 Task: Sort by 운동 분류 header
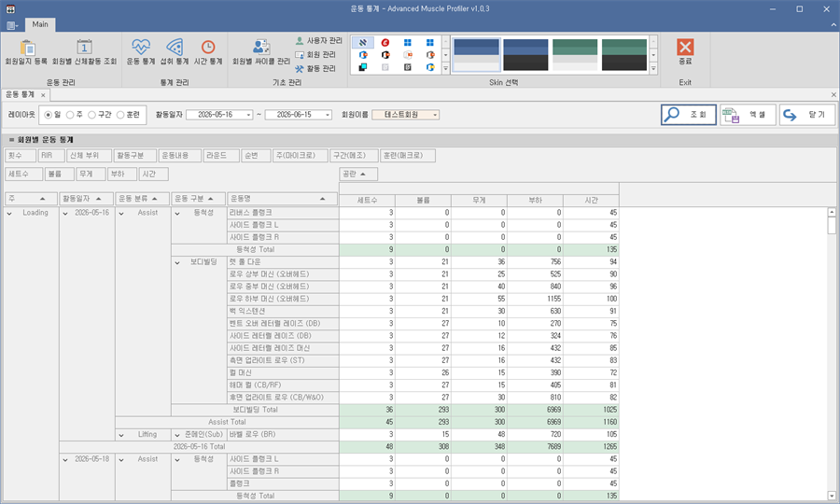coord(143,199)
